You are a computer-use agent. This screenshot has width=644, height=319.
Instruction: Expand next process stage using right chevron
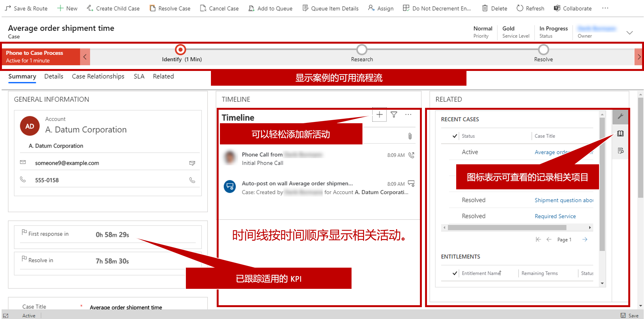[639, 56]
